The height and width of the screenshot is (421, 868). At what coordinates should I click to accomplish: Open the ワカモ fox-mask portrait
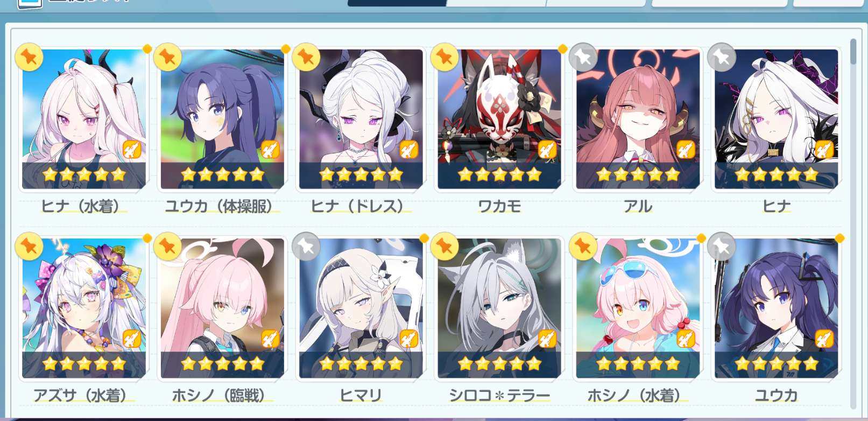499,119
